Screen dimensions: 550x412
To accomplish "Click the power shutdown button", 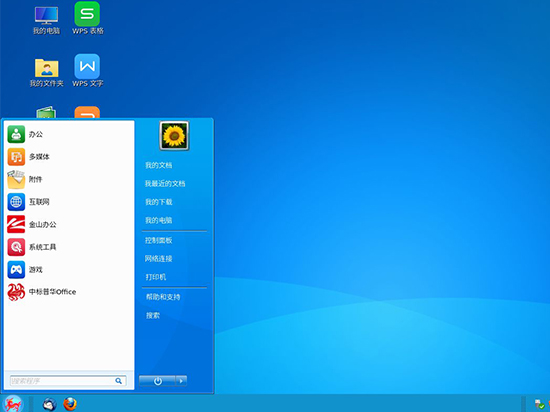I will coord(157,381).
